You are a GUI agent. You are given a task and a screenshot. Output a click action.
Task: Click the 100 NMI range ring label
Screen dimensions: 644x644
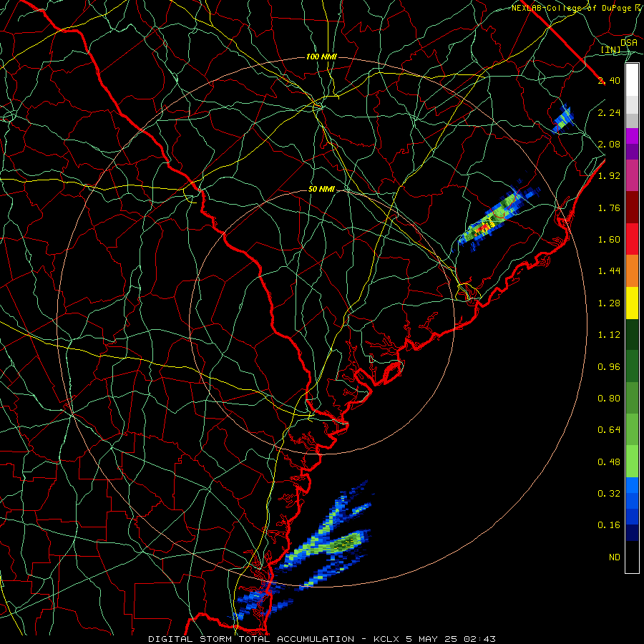tap(321, 57)
